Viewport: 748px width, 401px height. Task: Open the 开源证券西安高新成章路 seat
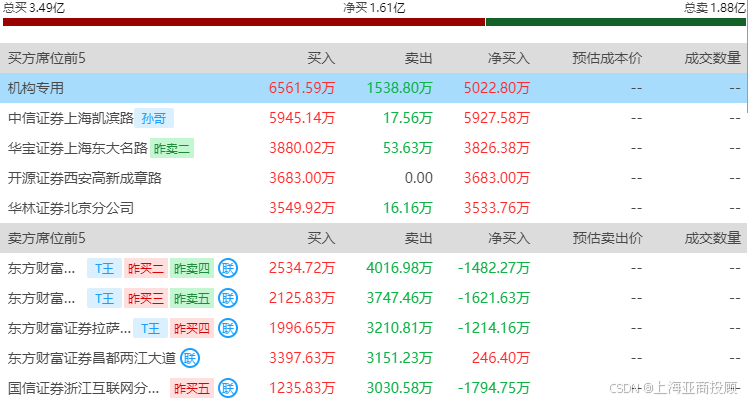pyautogui.click(x=84, y=178)
